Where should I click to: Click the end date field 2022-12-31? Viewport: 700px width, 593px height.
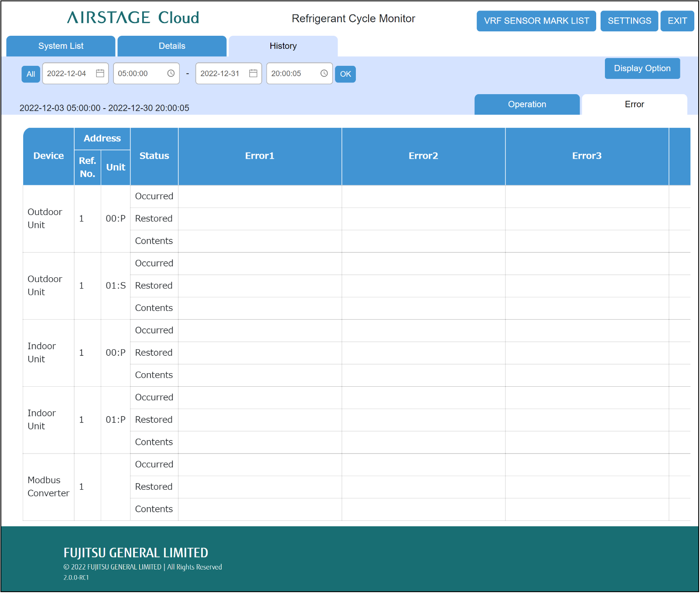click(220, 74)
